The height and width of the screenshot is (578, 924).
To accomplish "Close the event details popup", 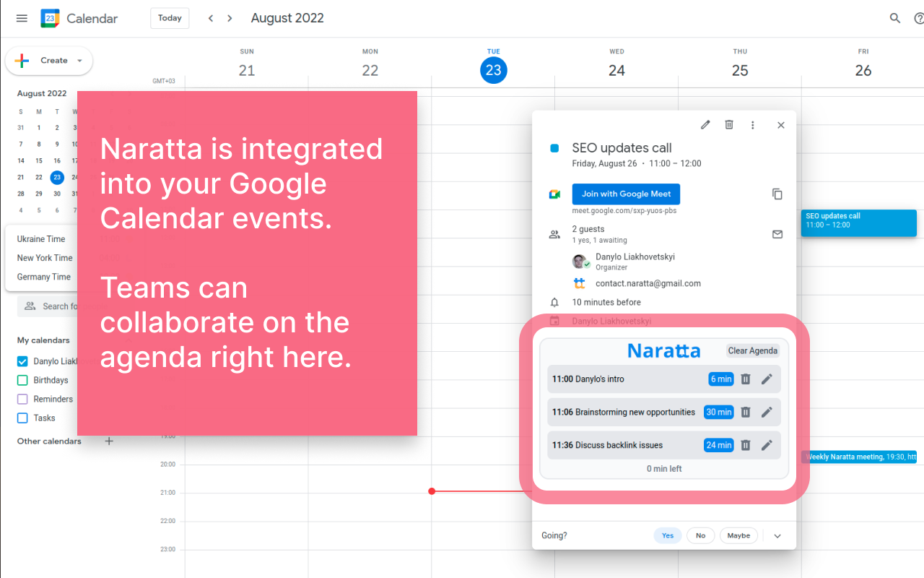I will point(780,125).
